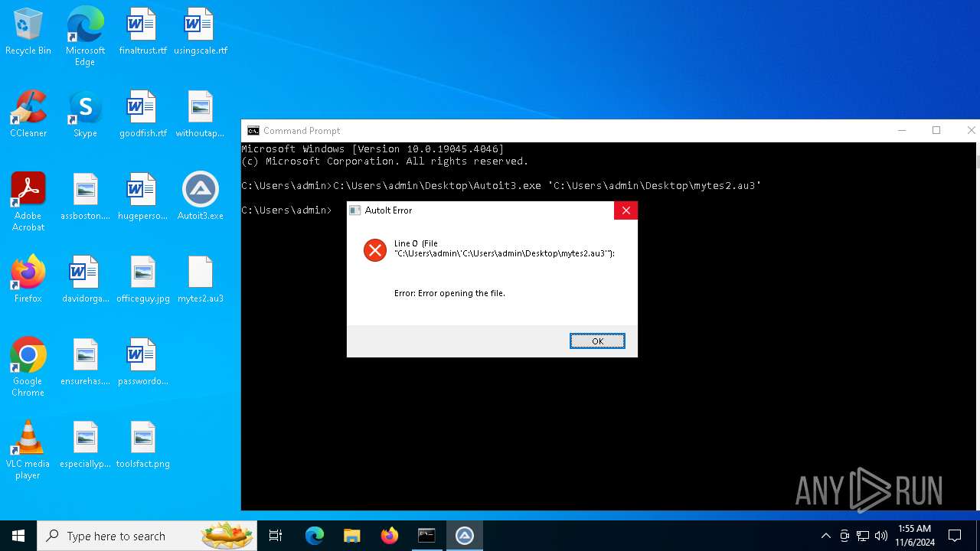Click the AutoIt Error dialog title icon

click(x=355, y=210)
